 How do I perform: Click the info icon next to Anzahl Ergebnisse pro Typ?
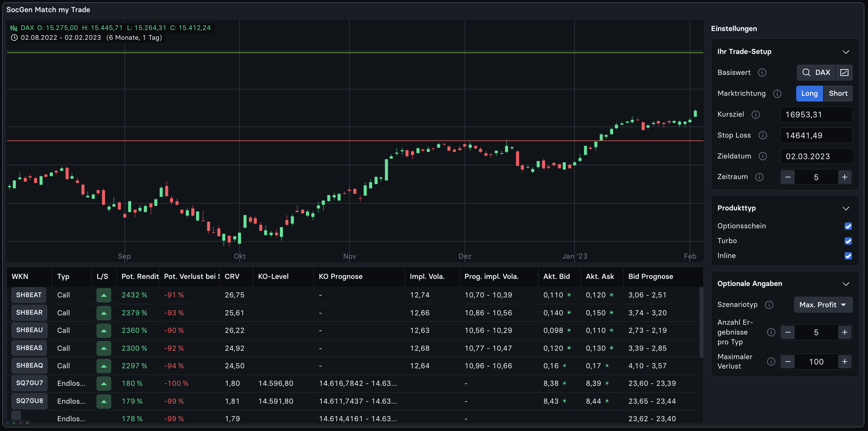(771, 332)
